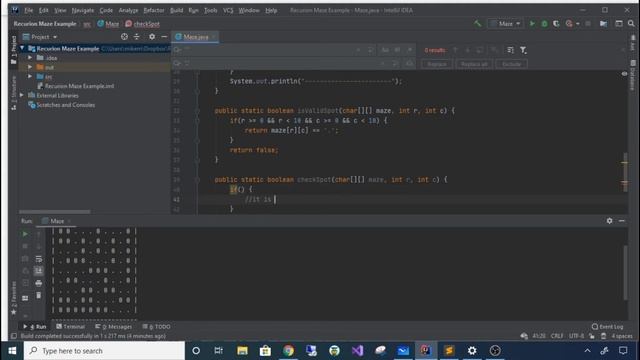640x360 pixels.
Task: Toggle Match Case in find bar
Action: coord(385,50)
